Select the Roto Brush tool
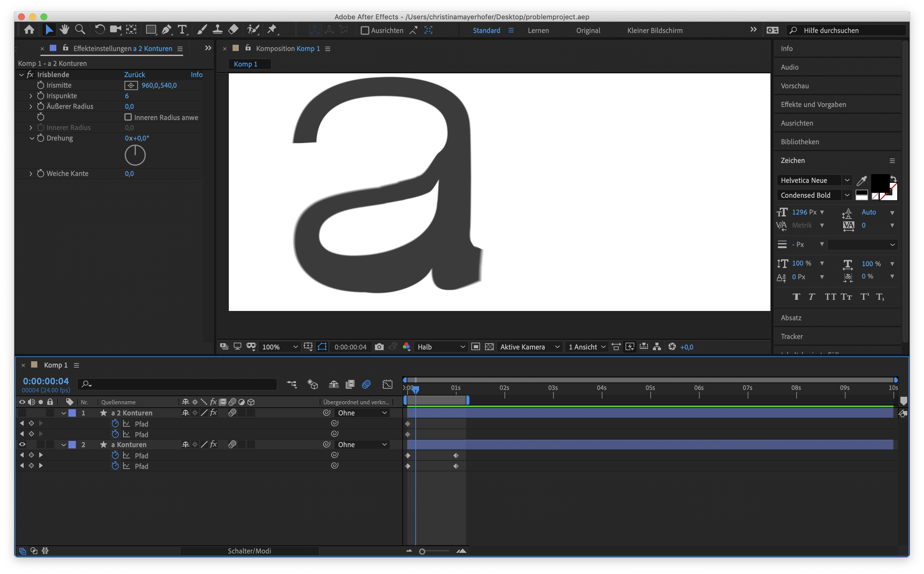Image resolution: width=924 pixels, height=574 pixels. point(253,29)
